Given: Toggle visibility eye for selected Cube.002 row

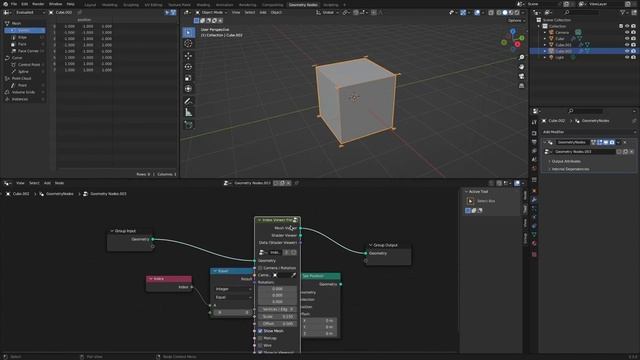Looking at the screenshot, I should (x=627, y=51).
